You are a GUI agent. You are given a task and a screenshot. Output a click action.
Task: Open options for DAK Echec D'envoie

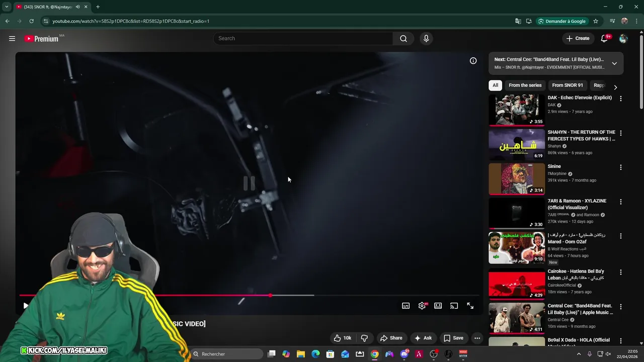click(620, 99)
